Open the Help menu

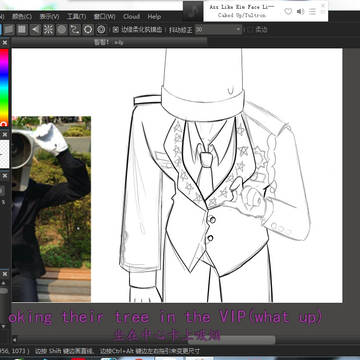point(154,17)
